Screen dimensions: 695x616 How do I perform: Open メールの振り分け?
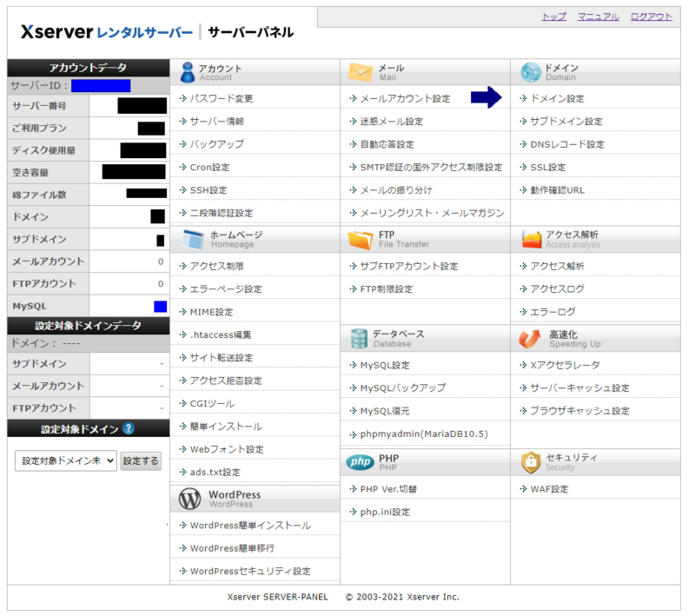click(396, 190)
